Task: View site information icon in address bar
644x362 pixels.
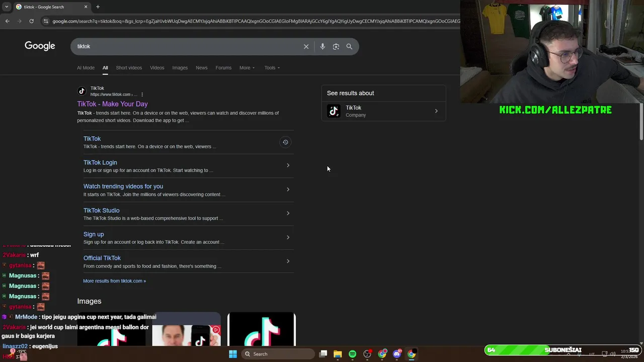Action: click(x=46, y=21)
